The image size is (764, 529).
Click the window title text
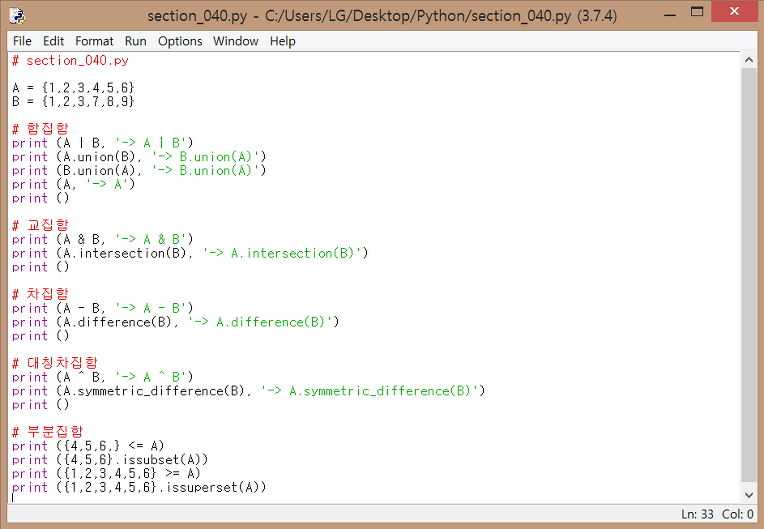[x=382, y=16]
